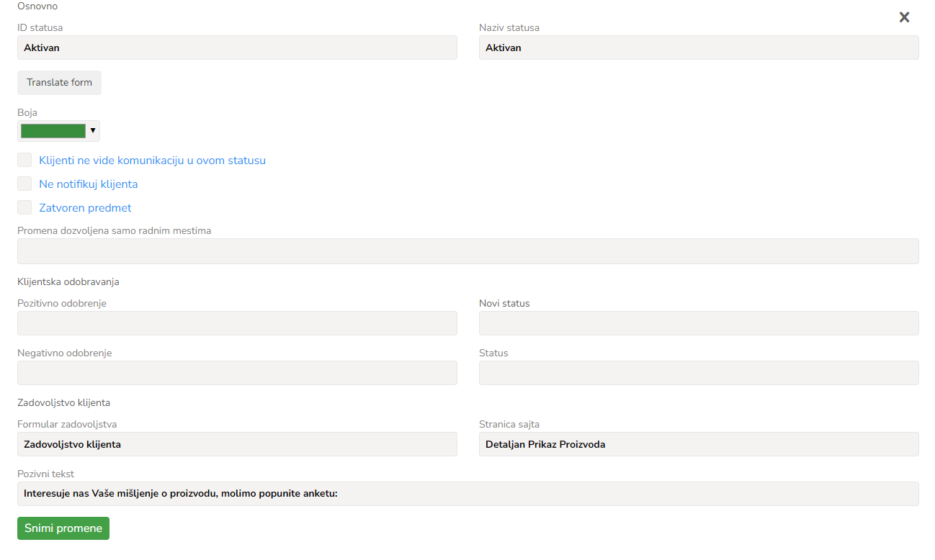The height and width of the screenshot is (560, 935).
Task: Enable Klijenti ne vide komunikaciju checkbox
Action: click(24, 160)
